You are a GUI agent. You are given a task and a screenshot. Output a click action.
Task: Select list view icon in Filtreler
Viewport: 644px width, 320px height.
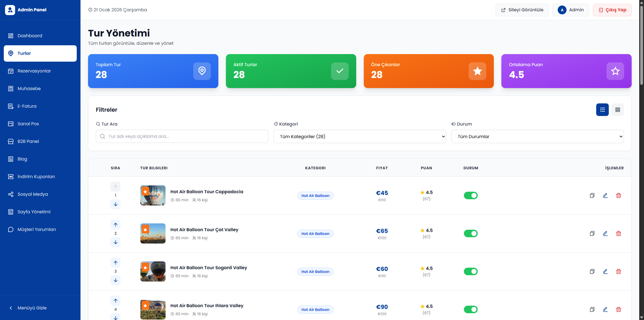pos(602,110)
